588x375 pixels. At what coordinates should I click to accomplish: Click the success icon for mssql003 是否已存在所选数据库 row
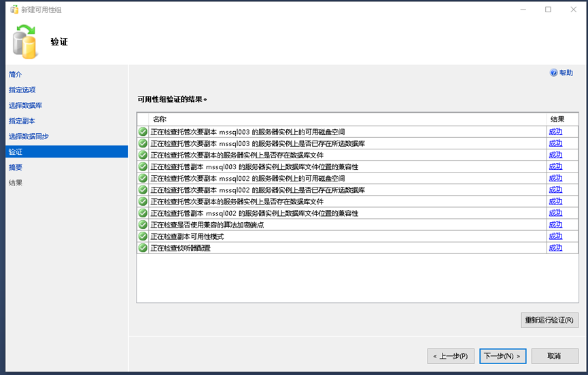click(143, 143)
